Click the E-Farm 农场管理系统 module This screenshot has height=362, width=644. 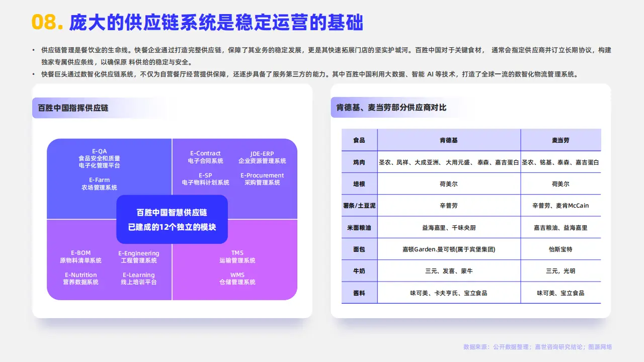point(99,184)
